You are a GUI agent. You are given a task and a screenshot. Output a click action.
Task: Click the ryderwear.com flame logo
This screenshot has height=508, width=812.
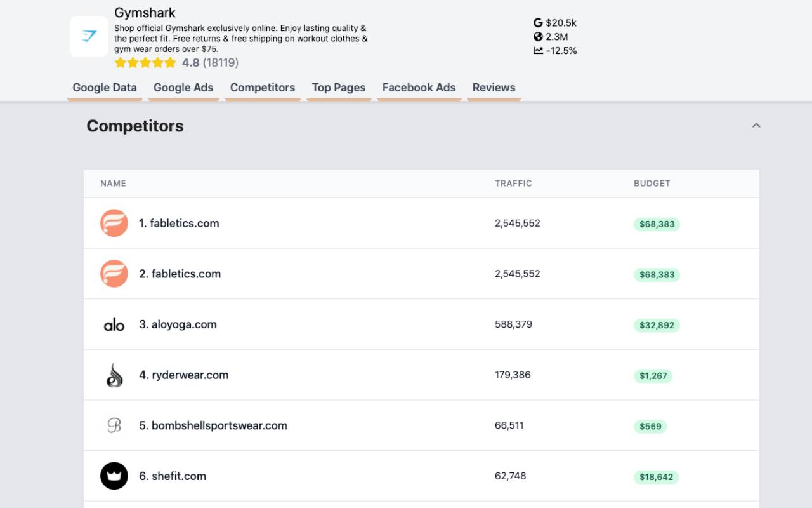[x=114, y=375]
